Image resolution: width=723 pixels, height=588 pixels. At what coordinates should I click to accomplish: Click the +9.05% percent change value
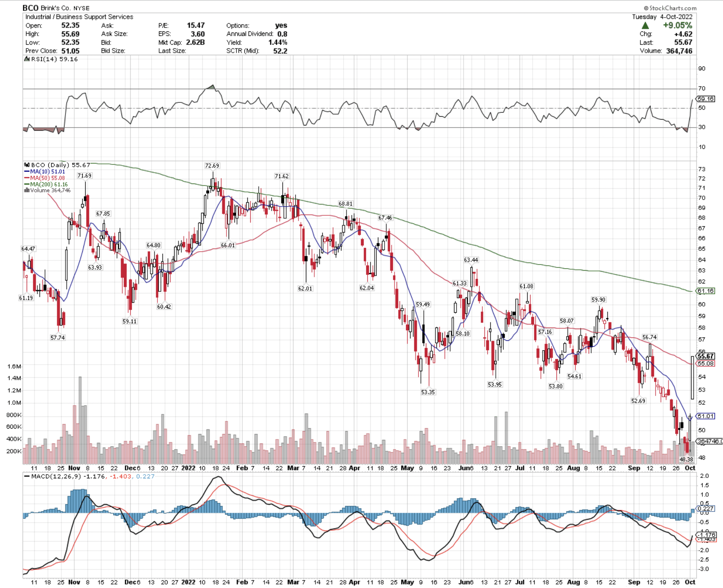coord(677,25)
